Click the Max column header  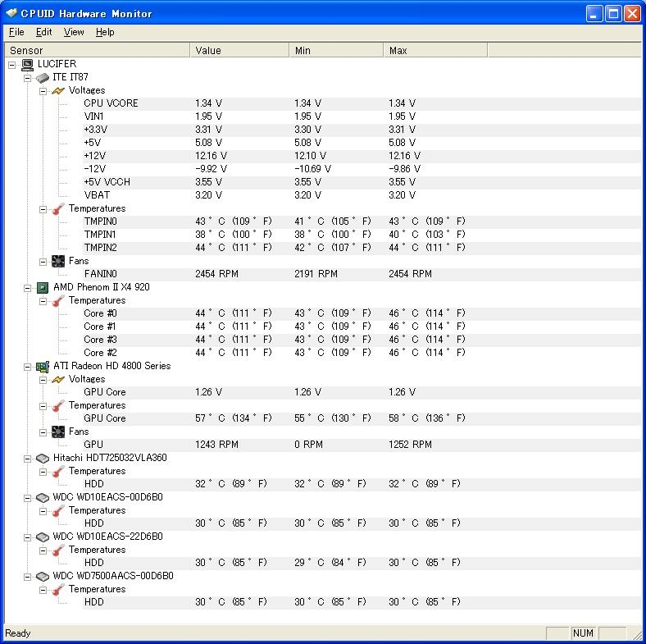(435, 50)
